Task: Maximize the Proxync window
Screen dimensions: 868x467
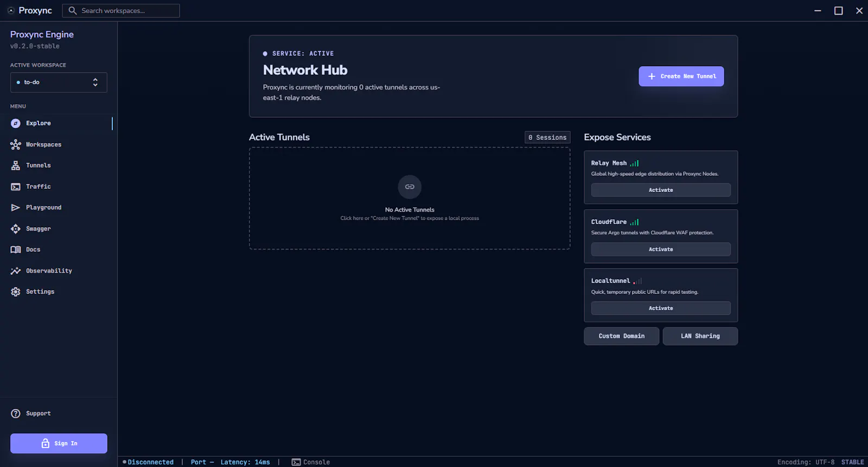Action: (838, 10)
